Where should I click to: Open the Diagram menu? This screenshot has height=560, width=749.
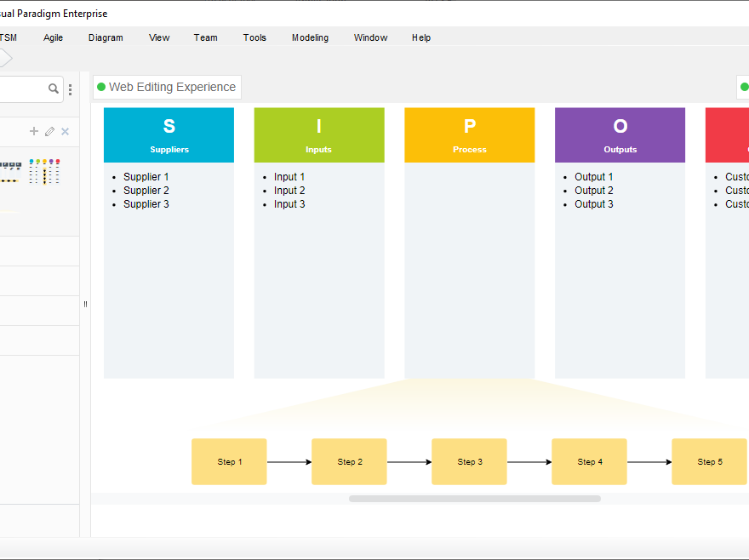(106, 37)
